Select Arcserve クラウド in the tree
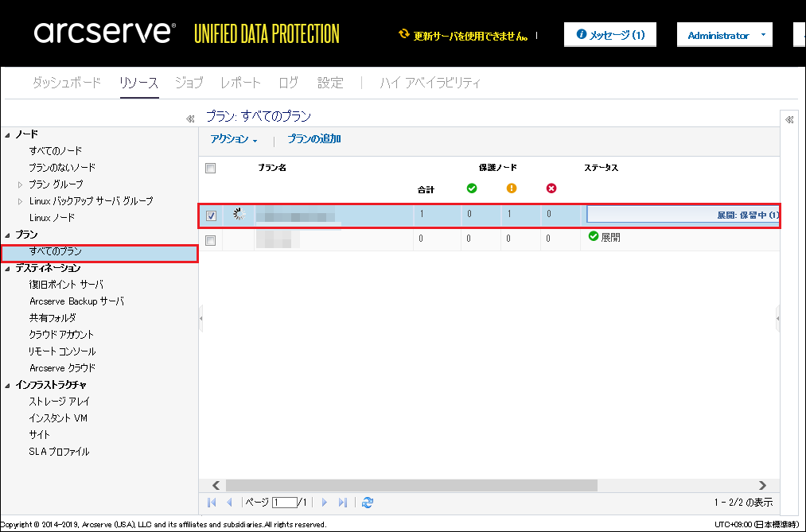806x532 pixels. [x=62, y=368]
